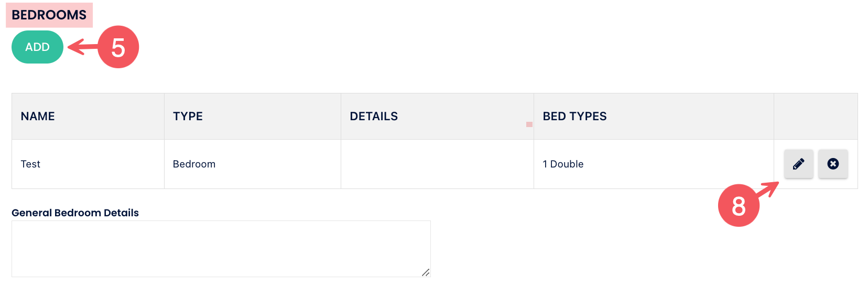Edit the Test bedroom with pencil icon

click(x=798, y=164)
